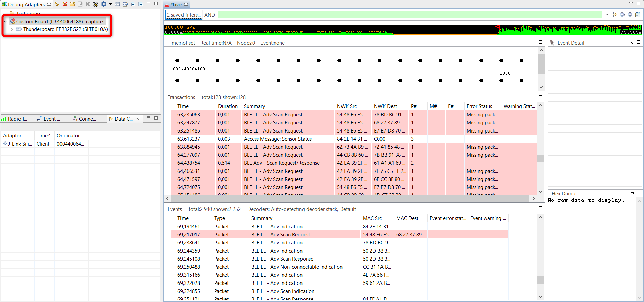Open the dropdown arrow beside gear icon
Image resolution: width=644 pixels, height=302 pixels.
[110, 4]
